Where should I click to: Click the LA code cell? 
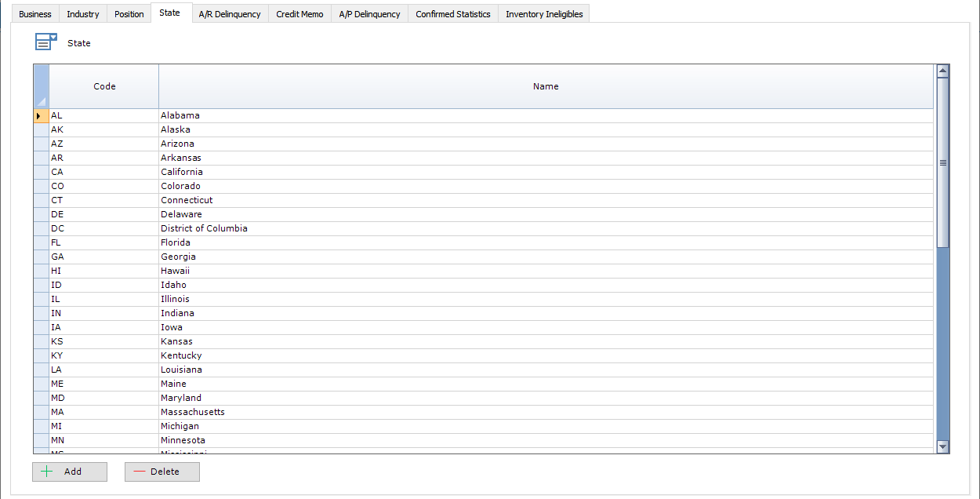click(104, 370)
